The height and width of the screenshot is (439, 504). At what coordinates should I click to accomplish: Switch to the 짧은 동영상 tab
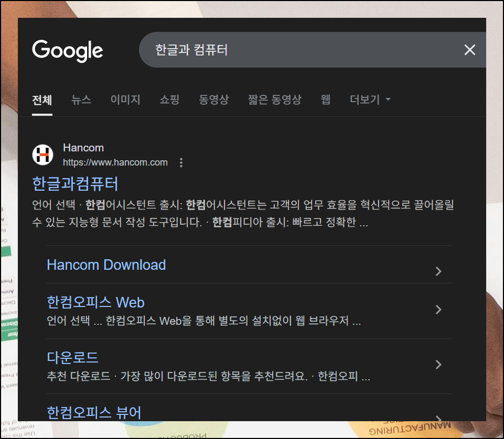coord(275,100)
